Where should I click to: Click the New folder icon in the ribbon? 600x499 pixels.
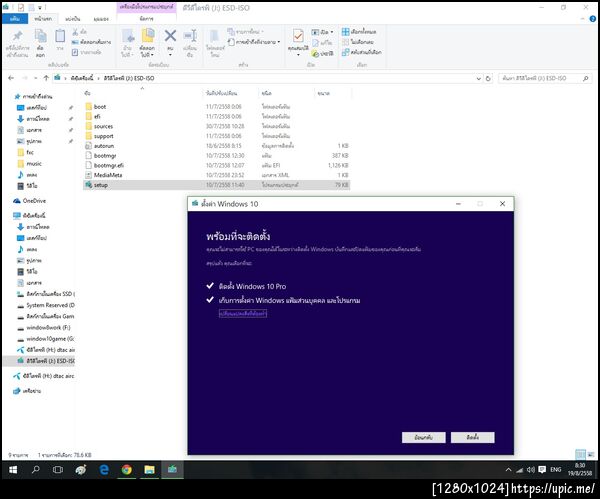pyautogui.click(x=214, y=36)
